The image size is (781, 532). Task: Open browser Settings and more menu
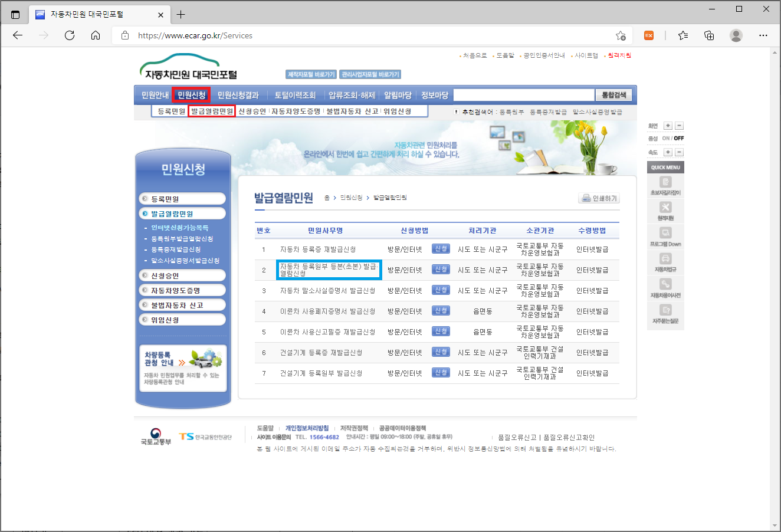click(763, 35)
